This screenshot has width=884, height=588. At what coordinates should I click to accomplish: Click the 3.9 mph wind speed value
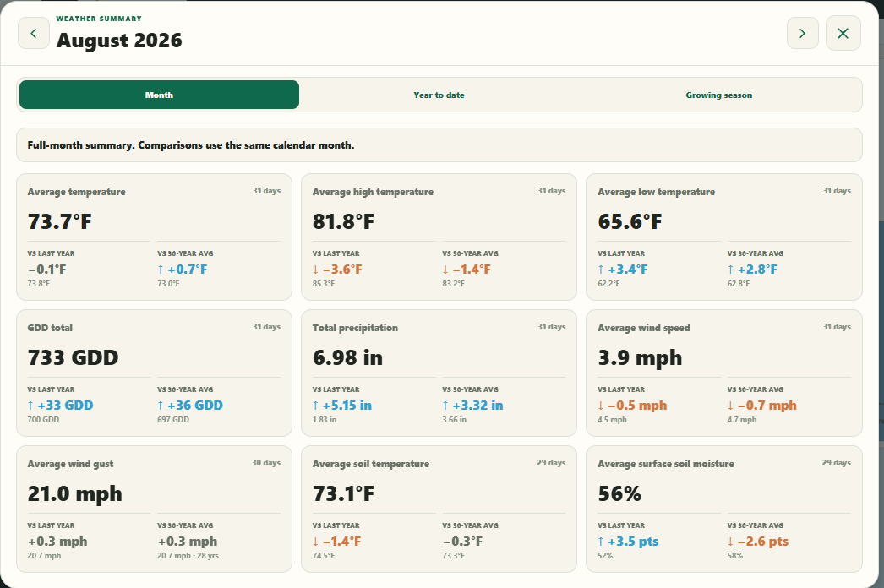[640, 357]
